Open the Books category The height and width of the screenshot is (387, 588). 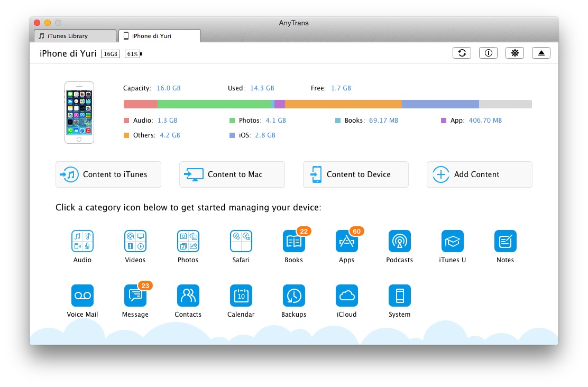pyautogui.click(x=293, y=241)
